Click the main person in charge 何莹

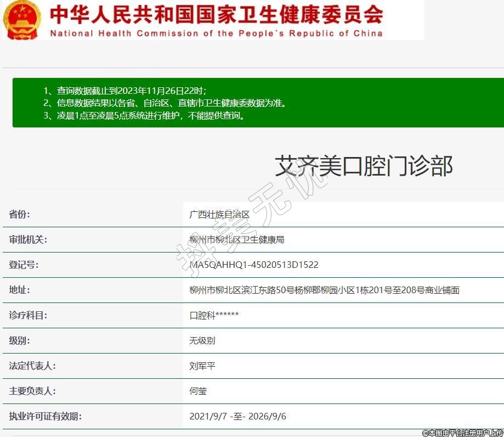coord(198,391)
